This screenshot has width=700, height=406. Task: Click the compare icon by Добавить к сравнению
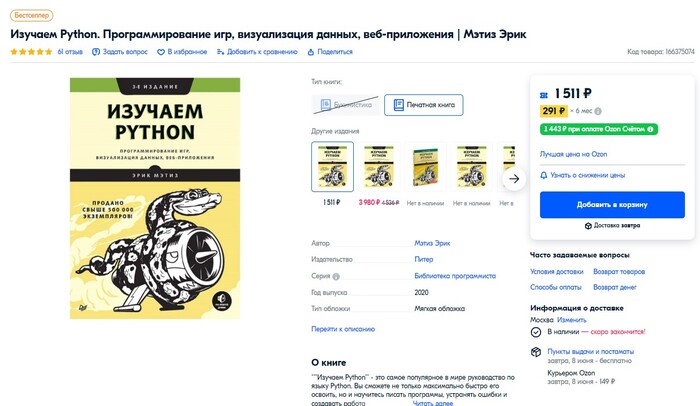click(x=220, y=52)
